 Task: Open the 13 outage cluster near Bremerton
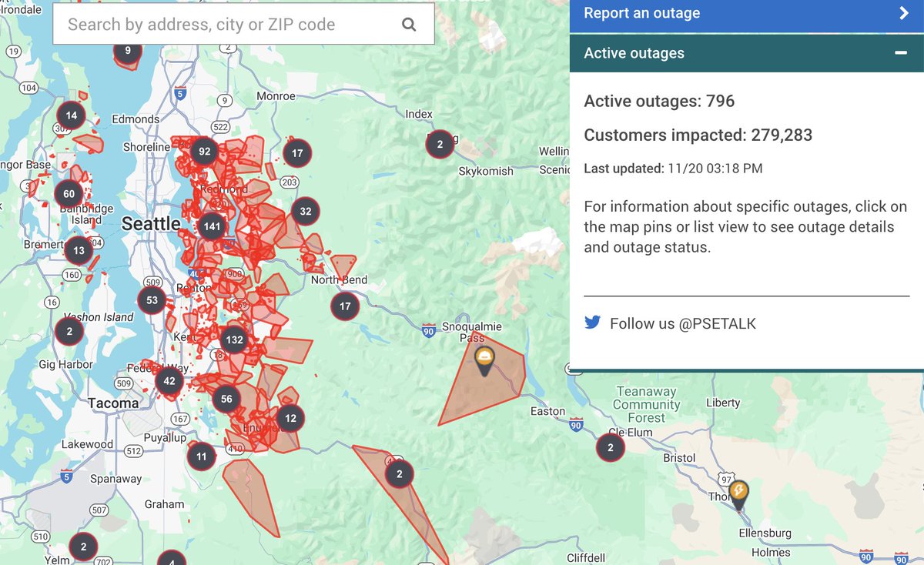(x=79, y=250)
